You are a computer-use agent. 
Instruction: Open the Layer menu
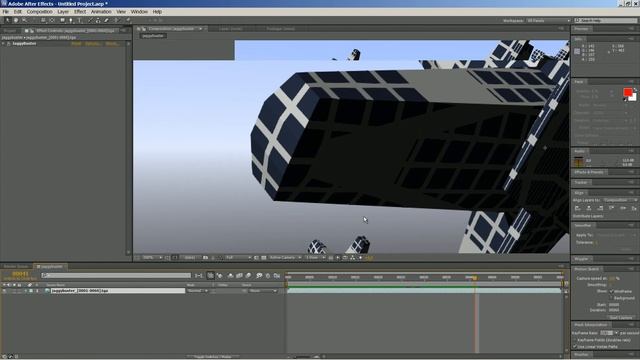coord(63,12)
